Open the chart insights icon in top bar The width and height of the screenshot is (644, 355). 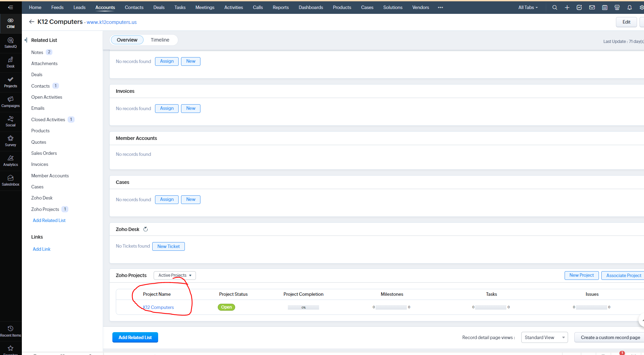(x=579, y=7)
